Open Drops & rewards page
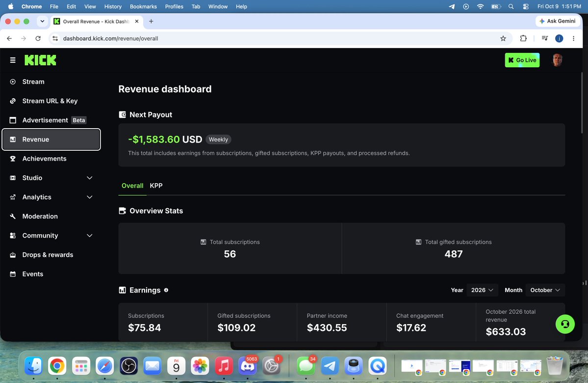Screen dimensions: 588x383 point(51,254)
